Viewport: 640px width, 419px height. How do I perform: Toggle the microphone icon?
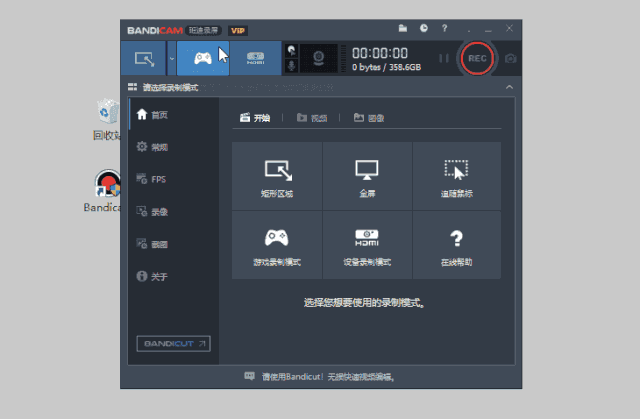pyautogui.click(x=291, y=66)
